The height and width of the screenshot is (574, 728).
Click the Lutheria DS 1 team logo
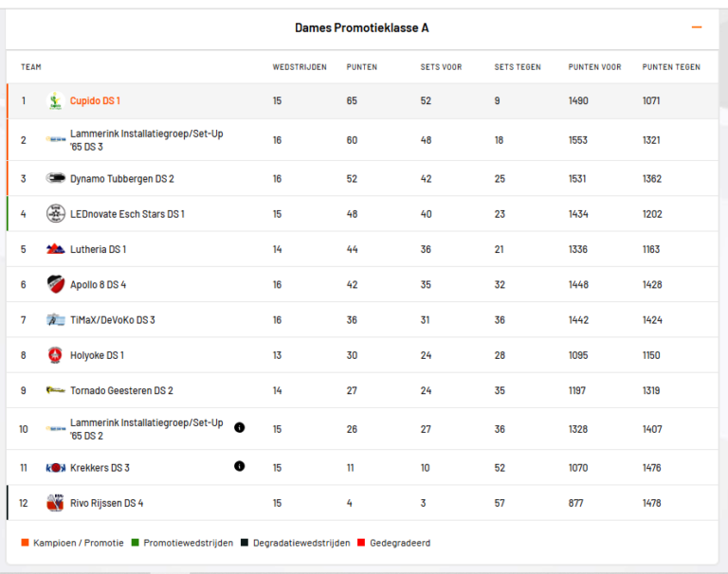[x=56, y=249]
